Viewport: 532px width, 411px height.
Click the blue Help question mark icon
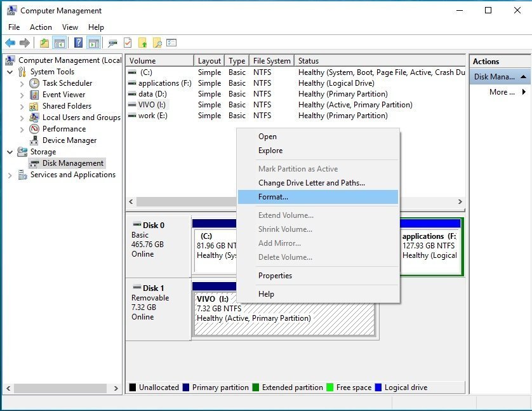coord(78,43)
